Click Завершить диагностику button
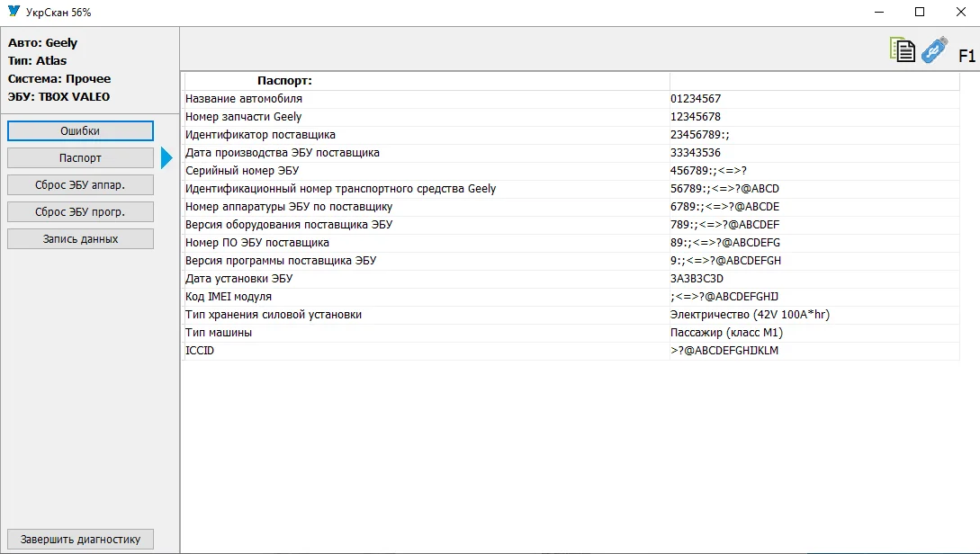The width and height of the screenshot is (980, 554). click(80, 539)
